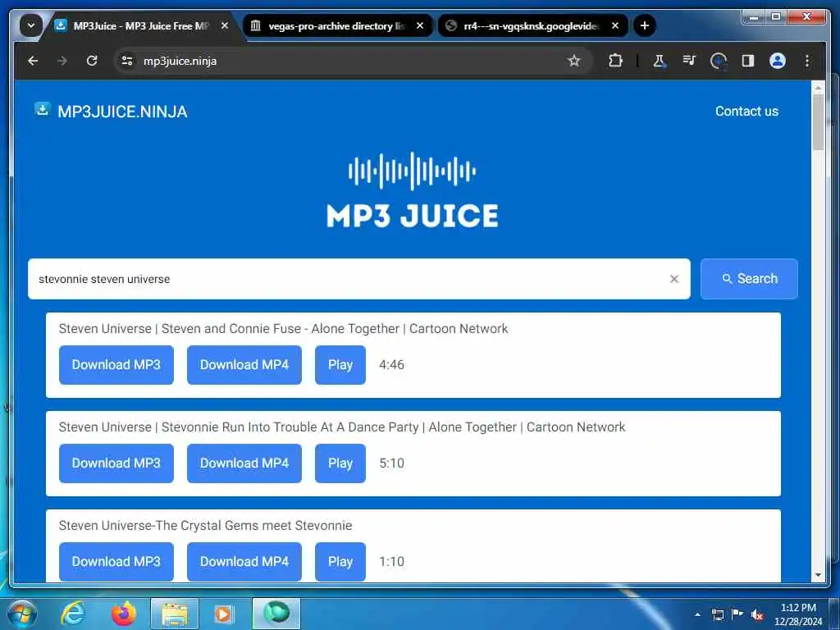
Task: Launch Internet Explorer from taskbar
Action: (x=72, y=614)
